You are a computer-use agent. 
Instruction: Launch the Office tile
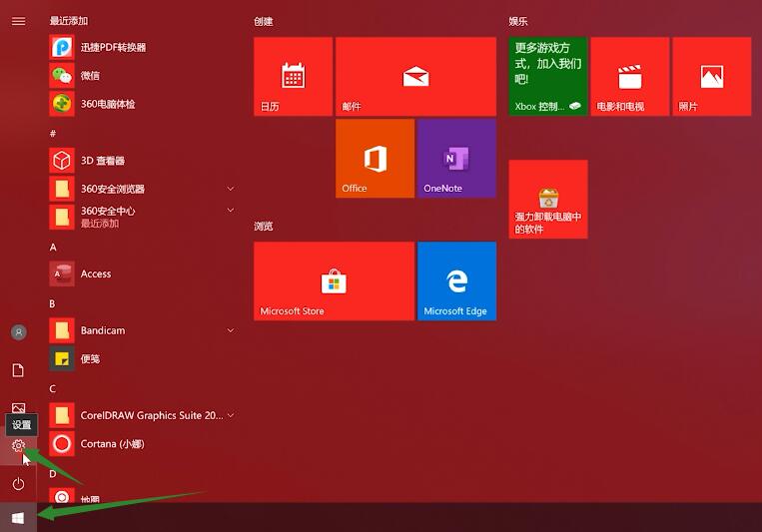(375, 159)
